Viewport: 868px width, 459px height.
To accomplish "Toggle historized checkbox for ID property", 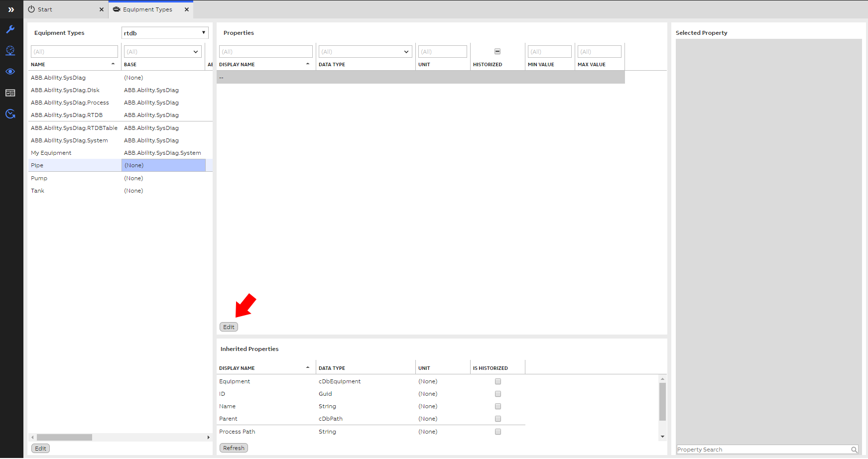I will click(x=498, y=394).
